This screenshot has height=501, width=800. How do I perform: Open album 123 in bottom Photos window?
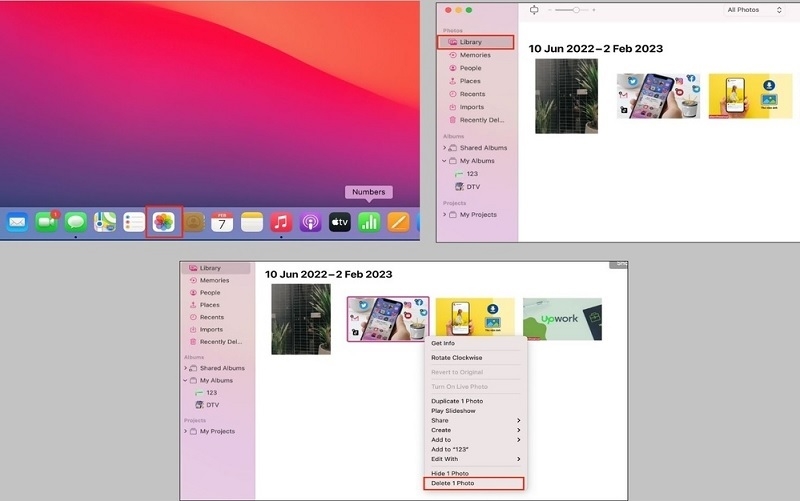click(x=206, y=393)
